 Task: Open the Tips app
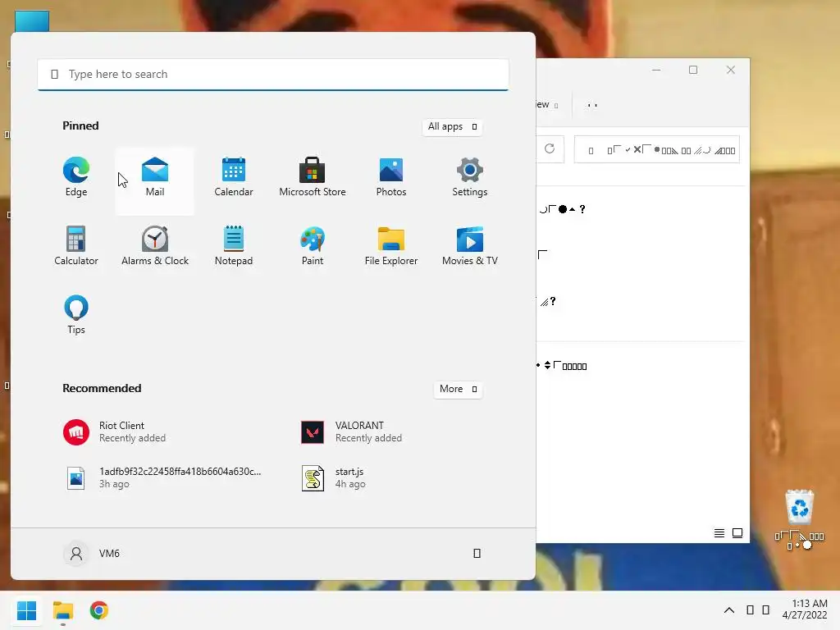(76, 315)
